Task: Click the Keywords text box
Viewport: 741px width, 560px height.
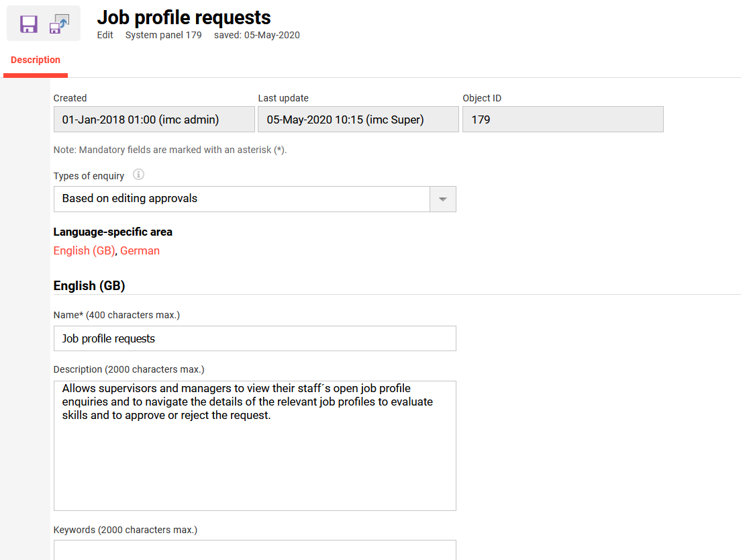Action: (x=254, y=550)
